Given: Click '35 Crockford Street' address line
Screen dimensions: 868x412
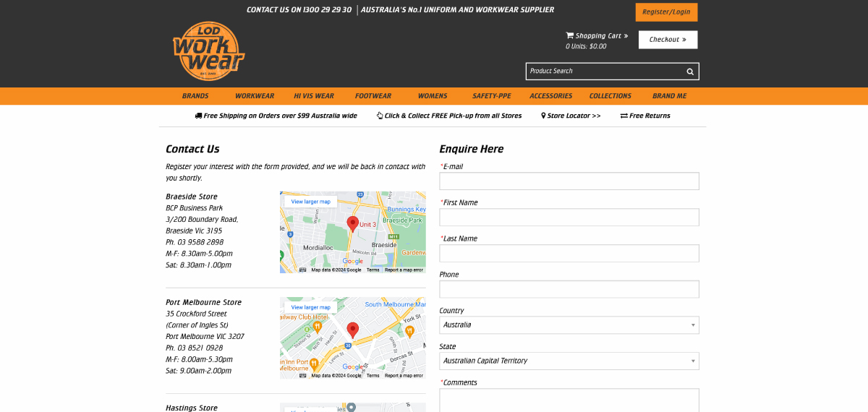Looking at the screenshot, I should coord(196,314).
